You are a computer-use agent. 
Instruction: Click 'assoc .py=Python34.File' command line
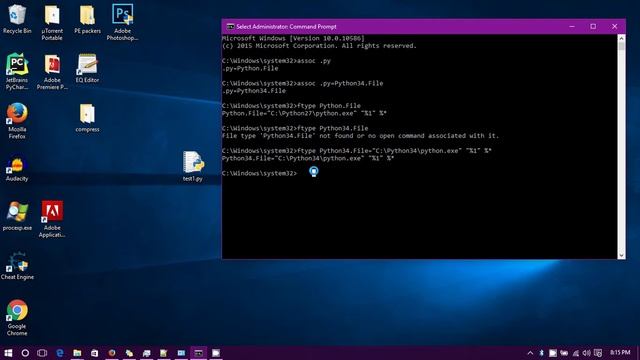[302, 83]
